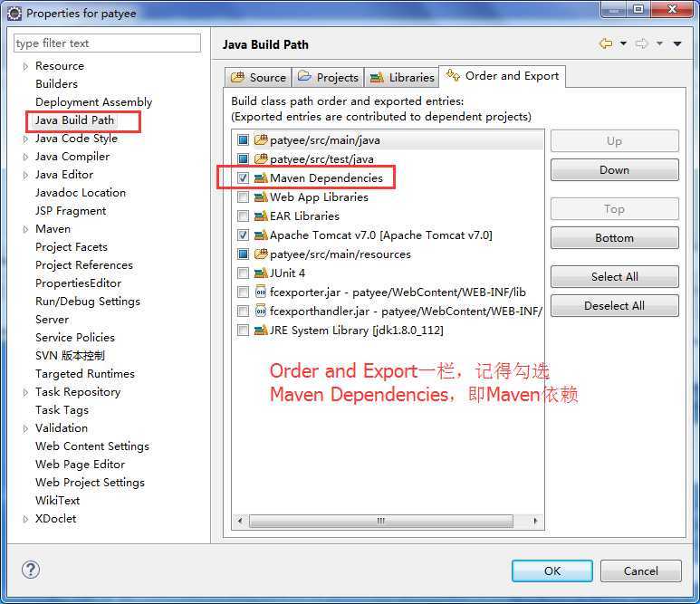Check the EAR Libraries checkbox
The image size is (700, 604).
click(x=243, y=216)
